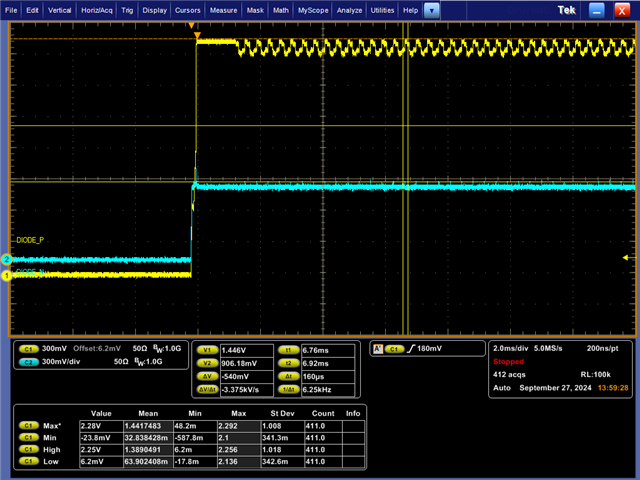Open the MyScope menu
This screenshot has width=640, height=480.
point(315,10)
